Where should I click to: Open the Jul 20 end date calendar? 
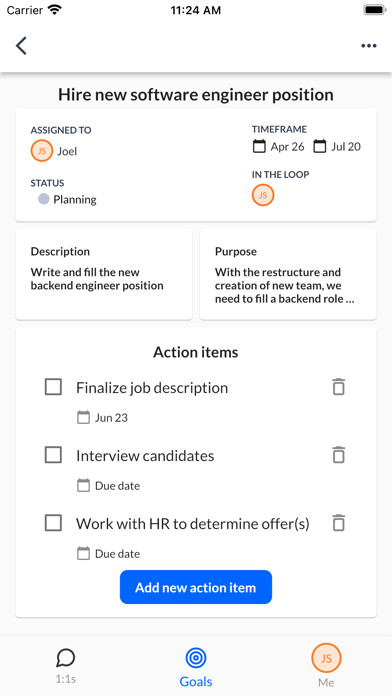[x=337, y=146]
